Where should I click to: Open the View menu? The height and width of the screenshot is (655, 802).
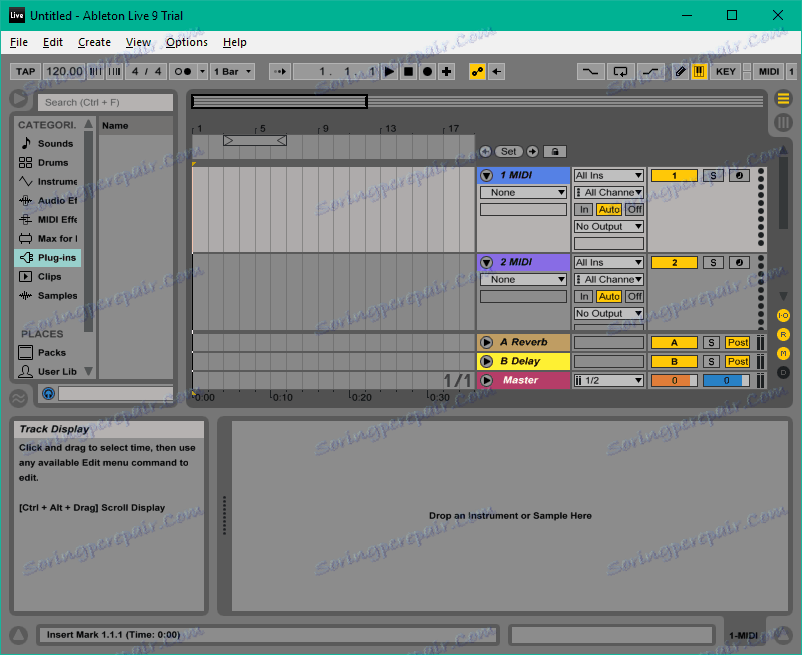(x=138, y=42)
